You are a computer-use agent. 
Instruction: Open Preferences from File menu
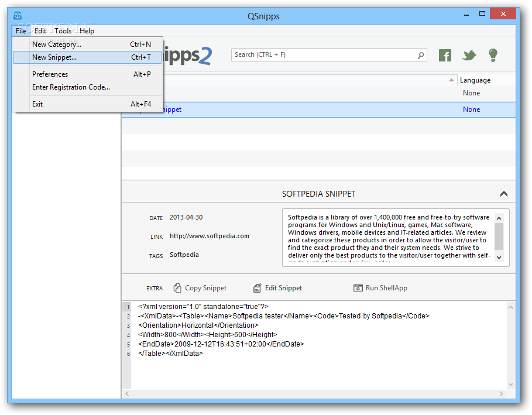tap(87, 74)
